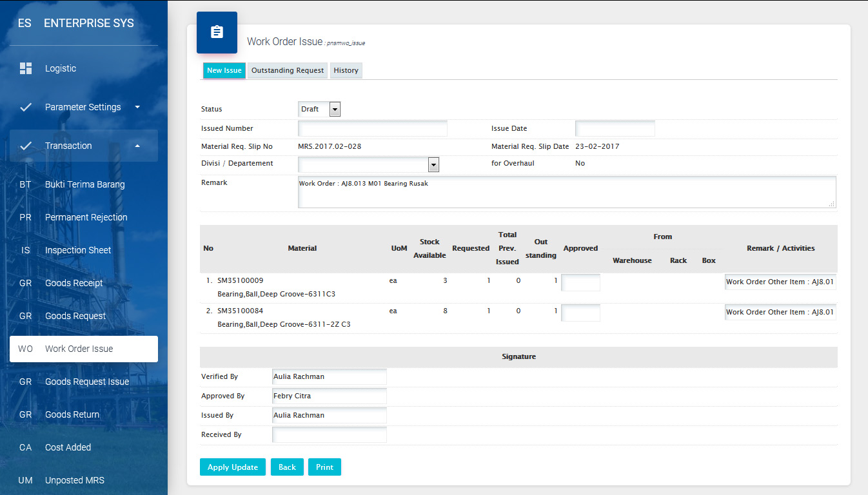Image resolution: width=868 pixels, height=495 pixels.
Task: Click the Logistic dashboard grid icon
Action: pos(26,68)
